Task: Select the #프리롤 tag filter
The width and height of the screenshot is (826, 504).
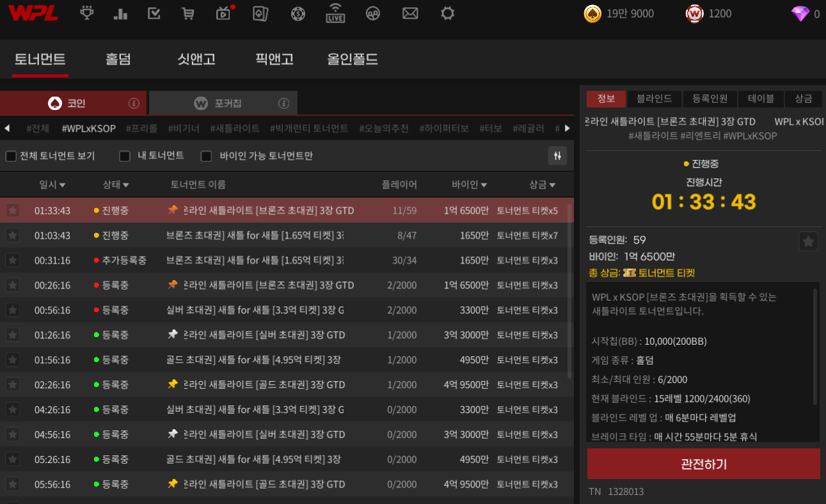Action: click(141, 129)
